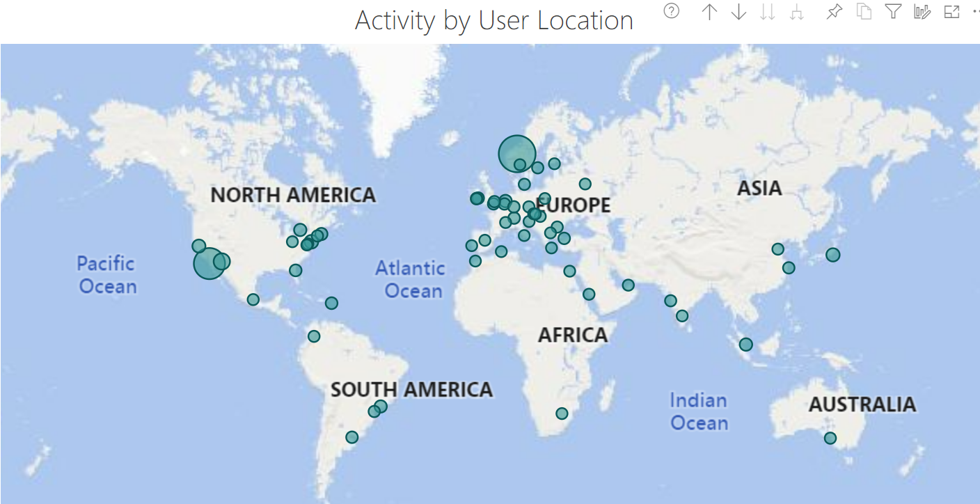Image resolution: width=980 pixels, height=504 pixels.
Task: Select the largest bubble in northern Europe
Action: point(516,153)
